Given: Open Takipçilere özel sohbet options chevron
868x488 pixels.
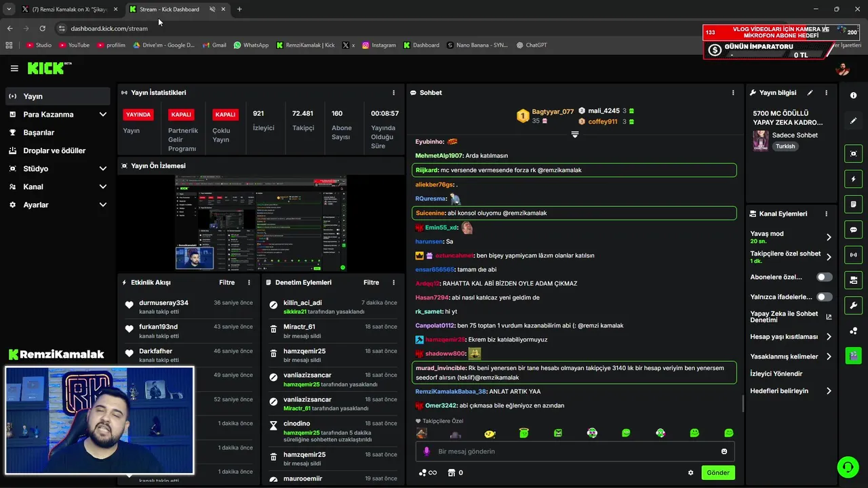Looking at the screenshot, I should tap(829, 257).
